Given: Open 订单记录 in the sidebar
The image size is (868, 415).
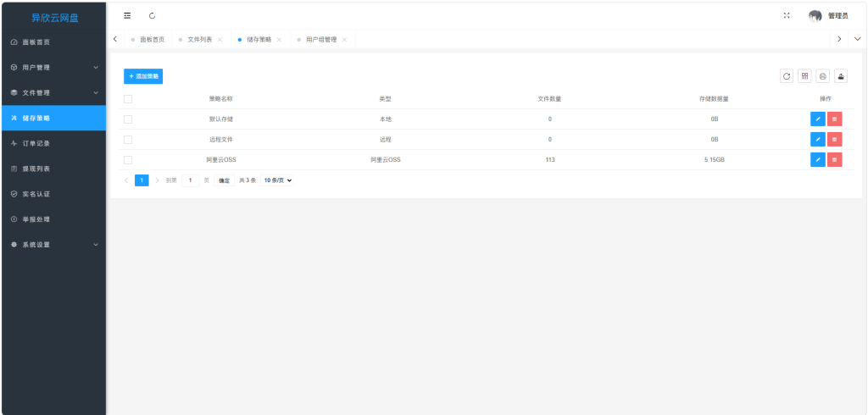Looking at the screenshot, I should [53, 144].
